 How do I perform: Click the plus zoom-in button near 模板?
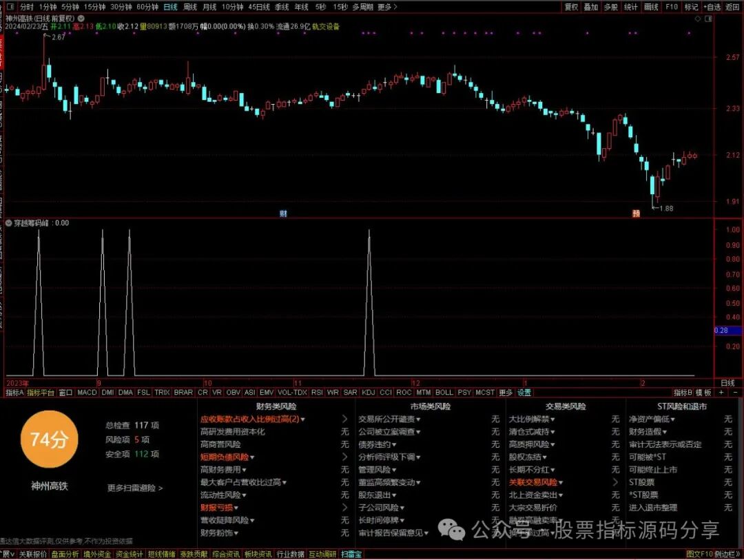click(721, 393)
